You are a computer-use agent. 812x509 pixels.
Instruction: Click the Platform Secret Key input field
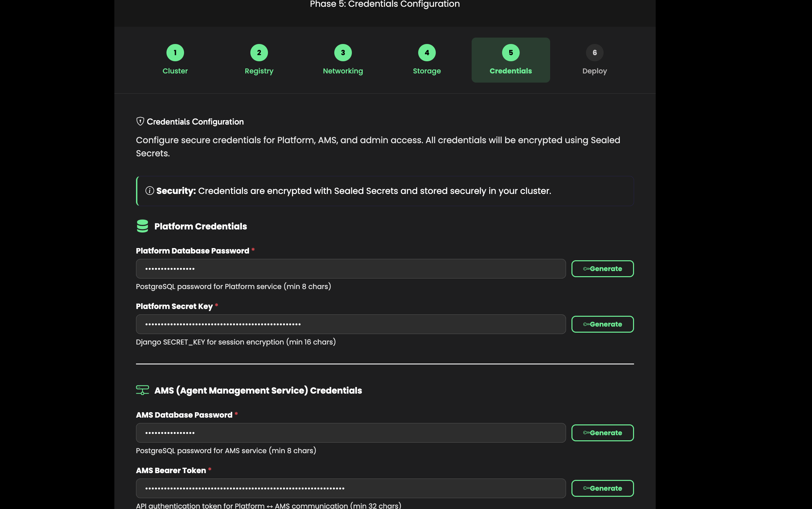point(351,324)
